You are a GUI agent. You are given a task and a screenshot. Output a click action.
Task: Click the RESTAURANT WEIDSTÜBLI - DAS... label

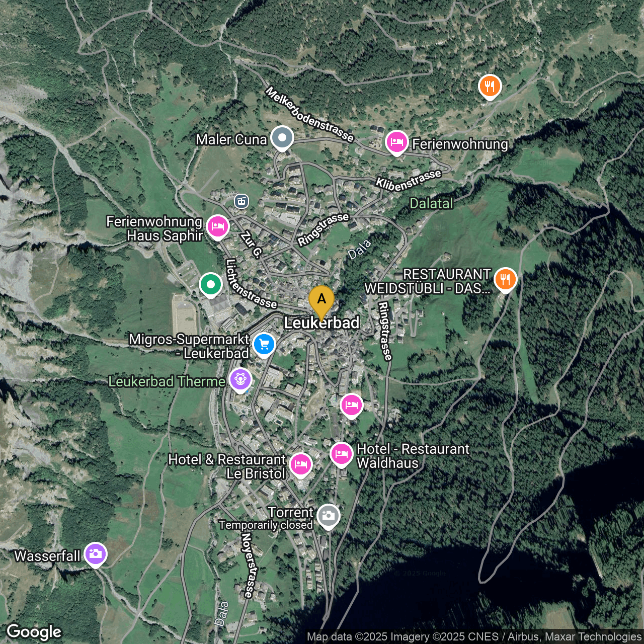428,281
